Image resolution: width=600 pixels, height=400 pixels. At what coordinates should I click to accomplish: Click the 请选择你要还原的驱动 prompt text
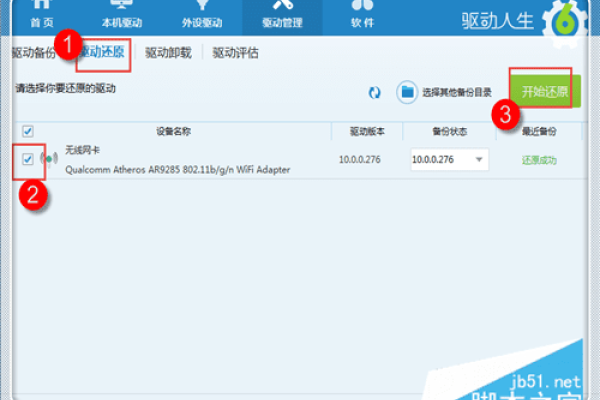[x=65, y=88]
